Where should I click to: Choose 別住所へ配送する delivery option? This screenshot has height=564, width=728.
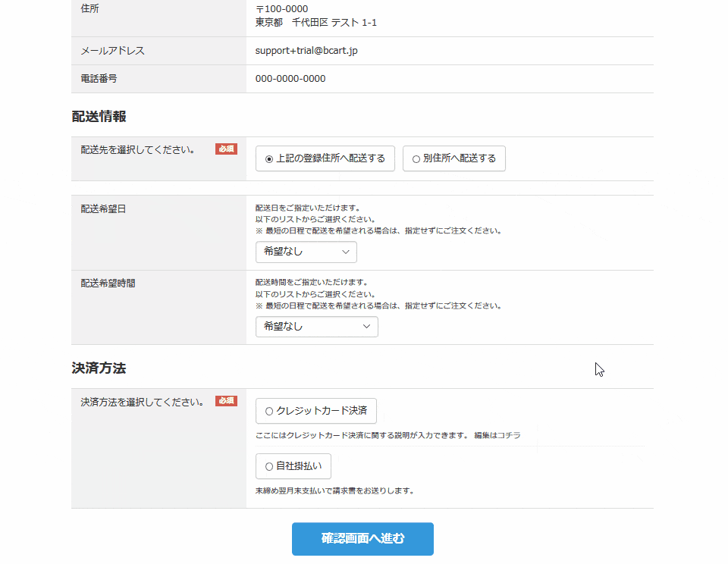click(x=453, y=158)
